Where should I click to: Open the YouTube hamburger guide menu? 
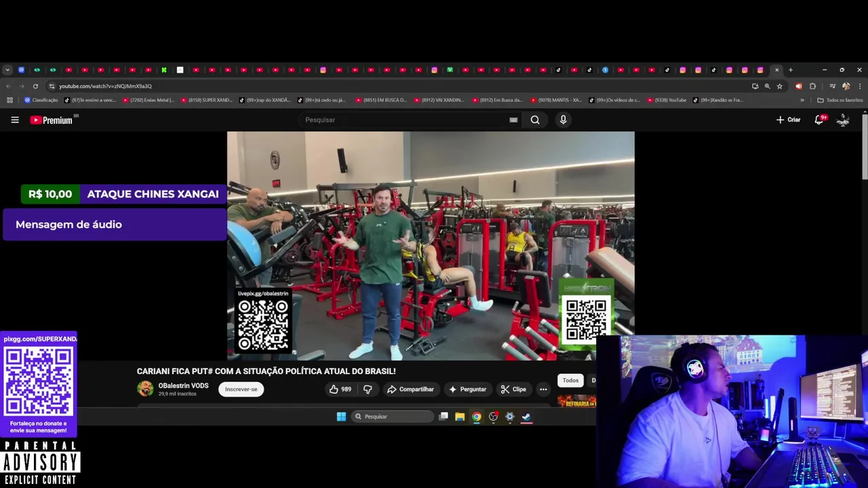coord(15,120)
